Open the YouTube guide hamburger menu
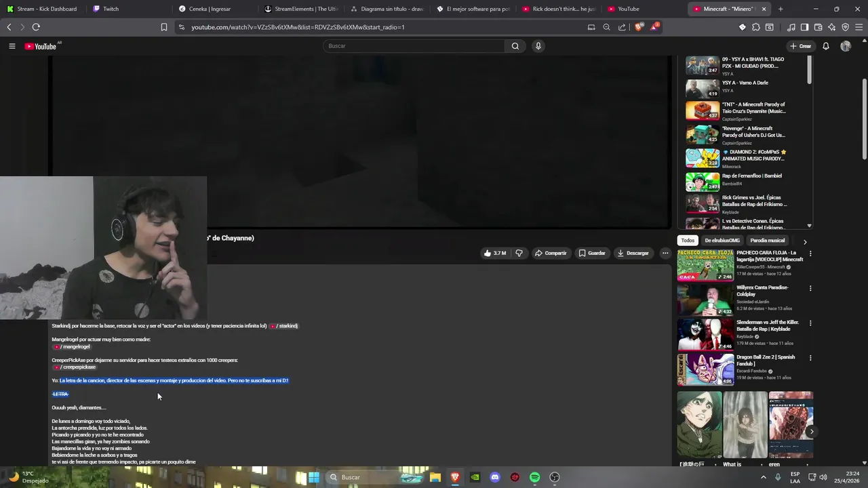Image resolution: width=868 pixels, height=488 pixels. tap(12, 46)
